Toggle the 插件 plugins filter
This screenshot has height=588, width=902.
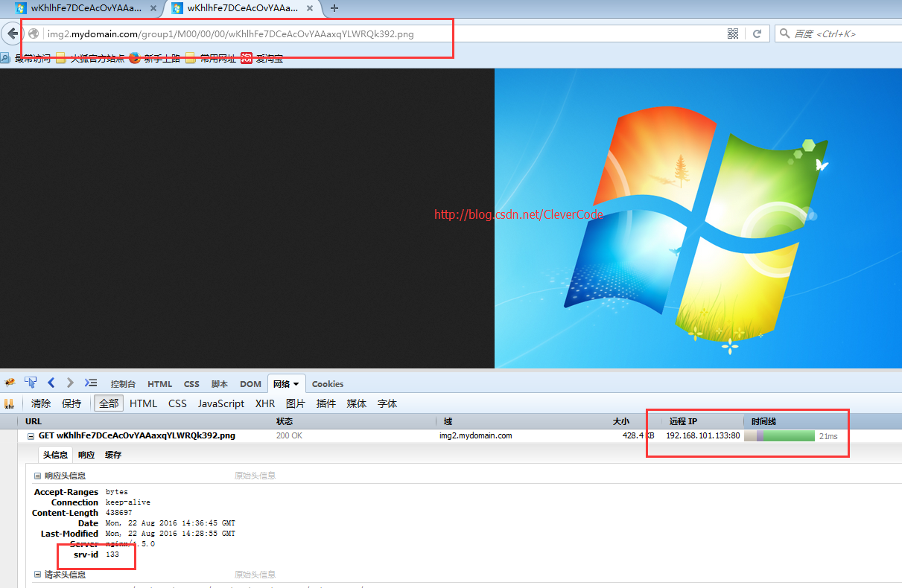point(326,403)
